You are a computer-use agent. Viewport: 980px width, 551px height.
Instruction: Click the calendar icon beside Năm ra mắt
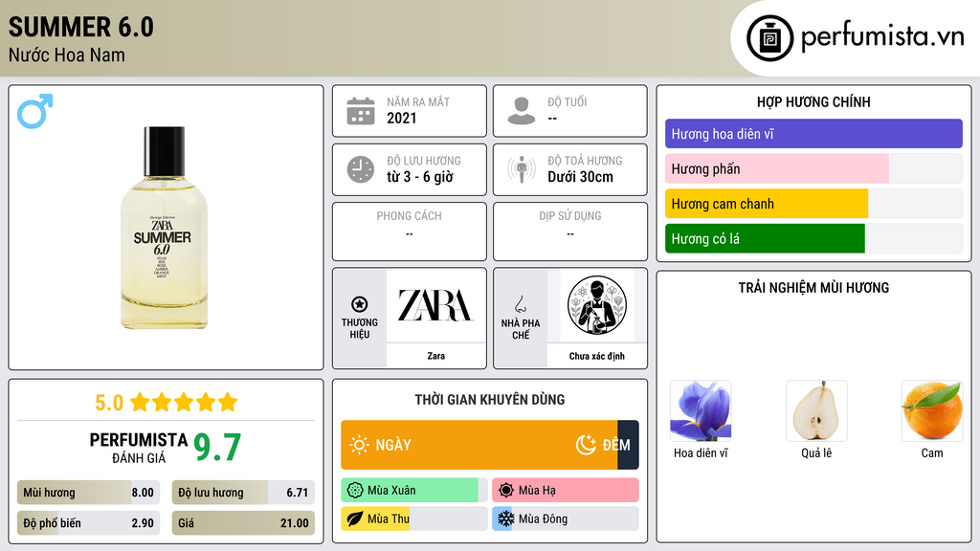(x=361, y=111)
